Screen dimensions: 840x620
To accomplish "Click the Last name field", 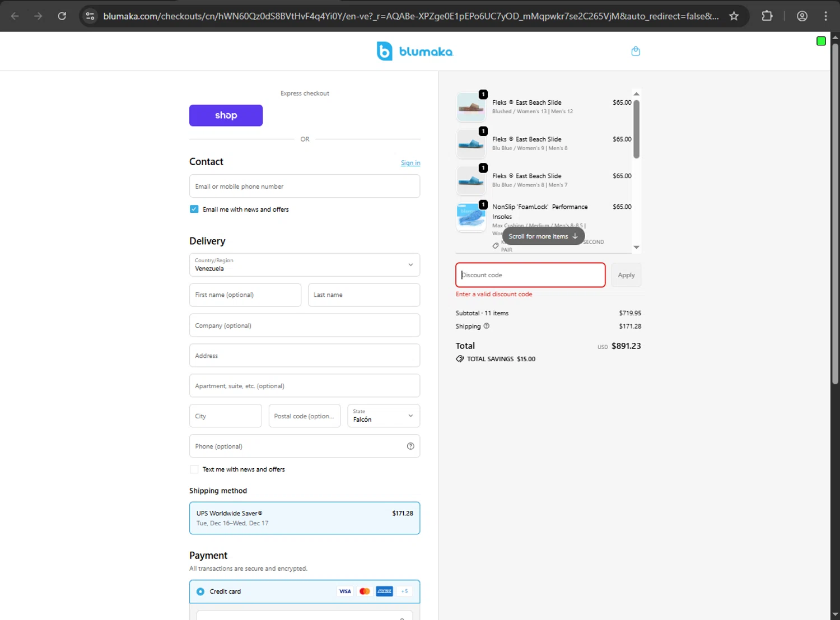I will pyautogui.click(x=364, y=295).
